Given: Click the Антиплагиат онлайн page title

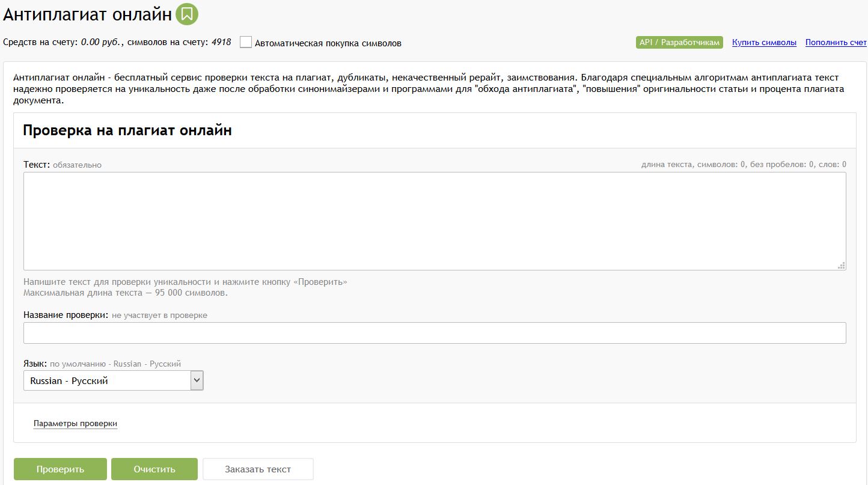Looking at the screenshot, I should pyautogui.click(x=88, y=14).
